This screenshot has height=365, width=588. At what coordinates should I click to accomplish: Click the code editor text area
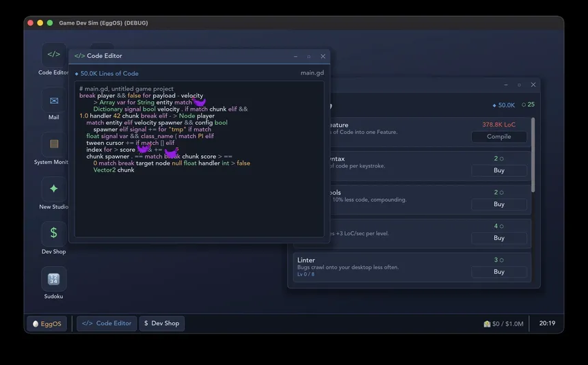coord(199,159)
